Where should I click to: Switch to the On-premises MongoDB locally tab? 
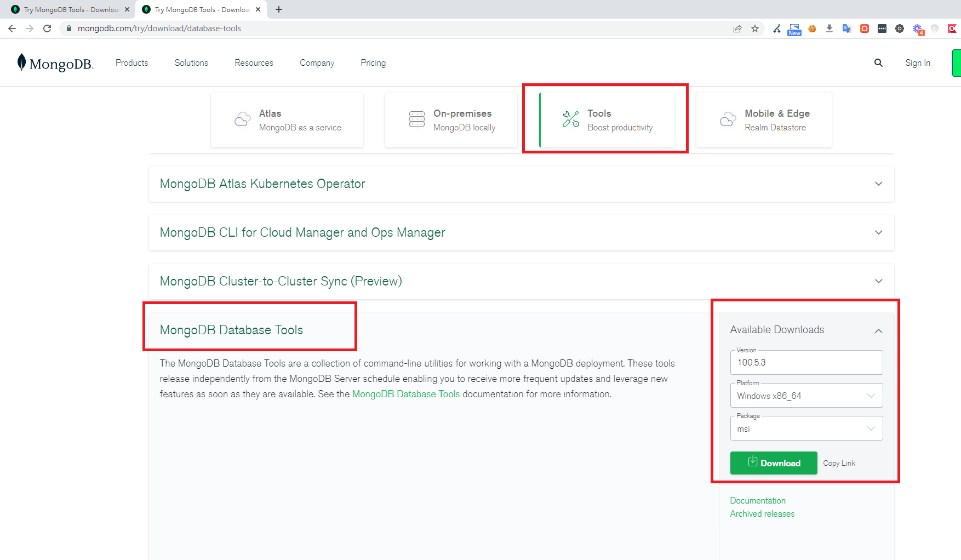[x=451, y=120]
